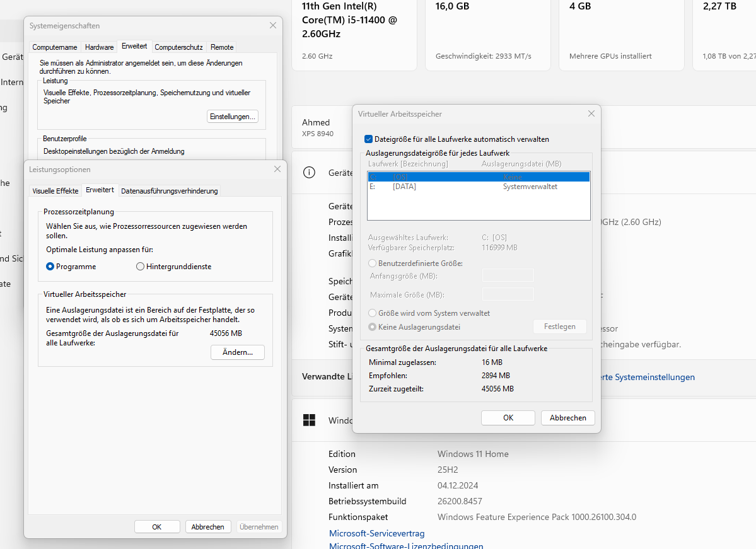
Task: Open the Computerschutz tab
Action: (x=178, y=47)
